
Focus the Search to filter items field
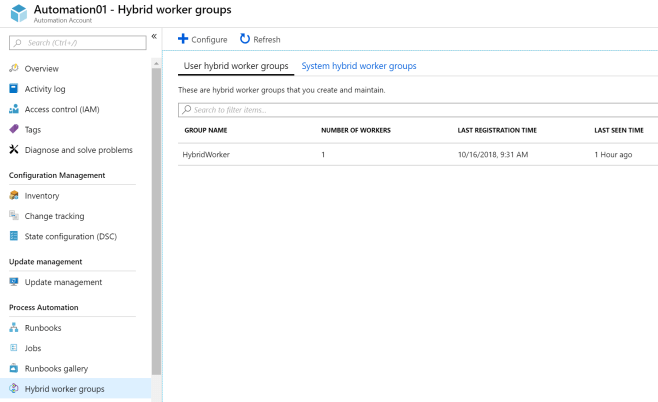point(417,109)
